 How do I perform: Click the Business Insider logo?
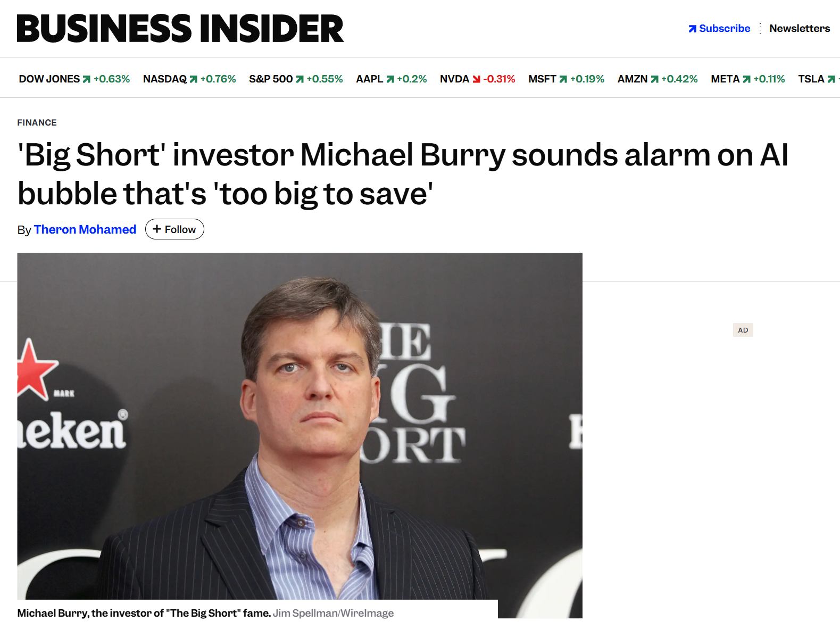pyautogui.click(x=180, y=29)
